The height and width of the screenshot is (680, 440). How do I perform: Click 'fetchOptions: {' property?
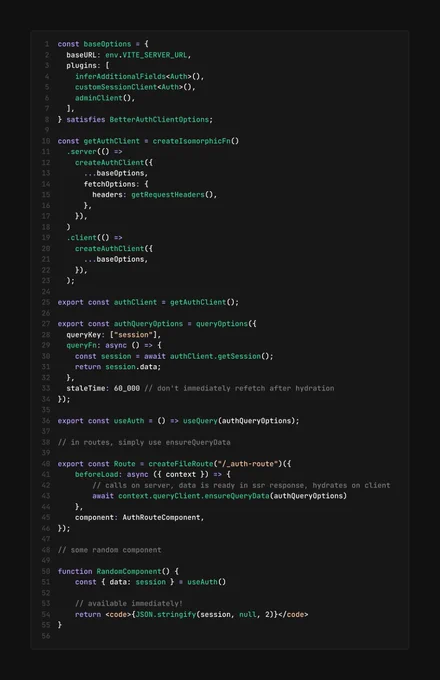(x=116, y=184)
